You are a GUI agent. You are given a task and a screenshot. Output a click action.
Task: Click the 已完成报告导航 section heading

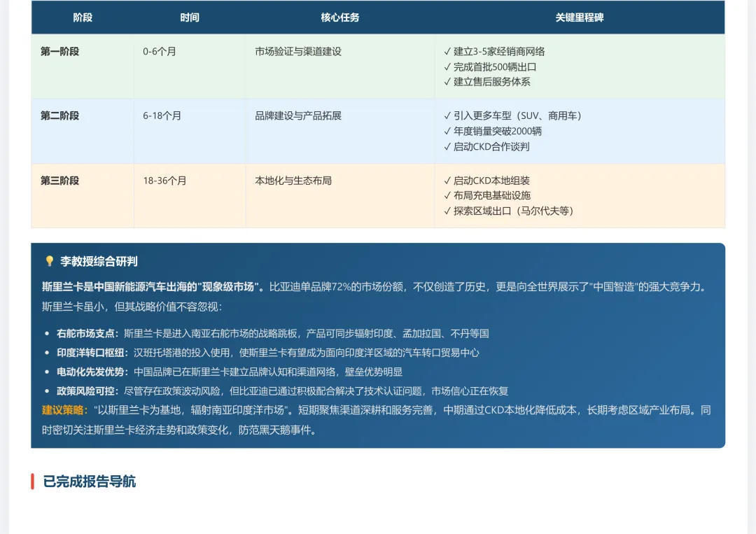[x=89, y=482]
